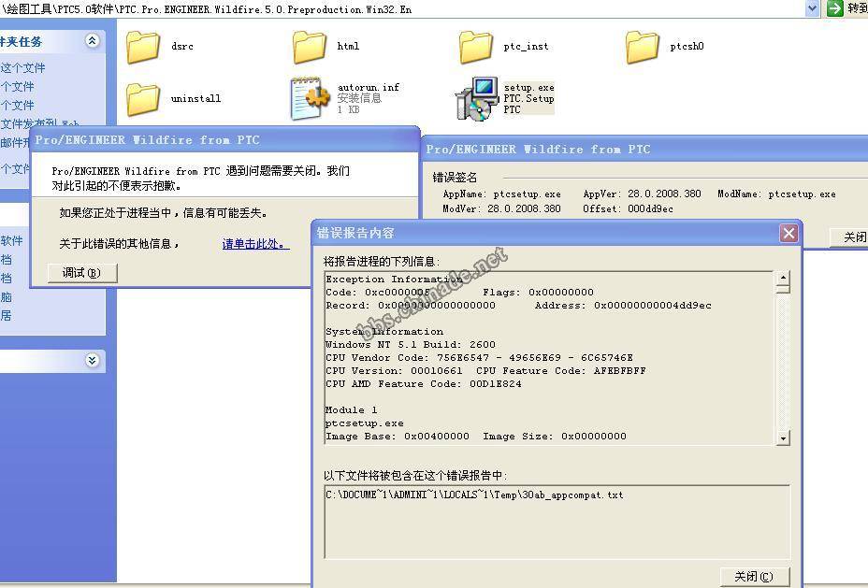
Task: Click the Exception Information heading line
Action: (x=394, y=280)
